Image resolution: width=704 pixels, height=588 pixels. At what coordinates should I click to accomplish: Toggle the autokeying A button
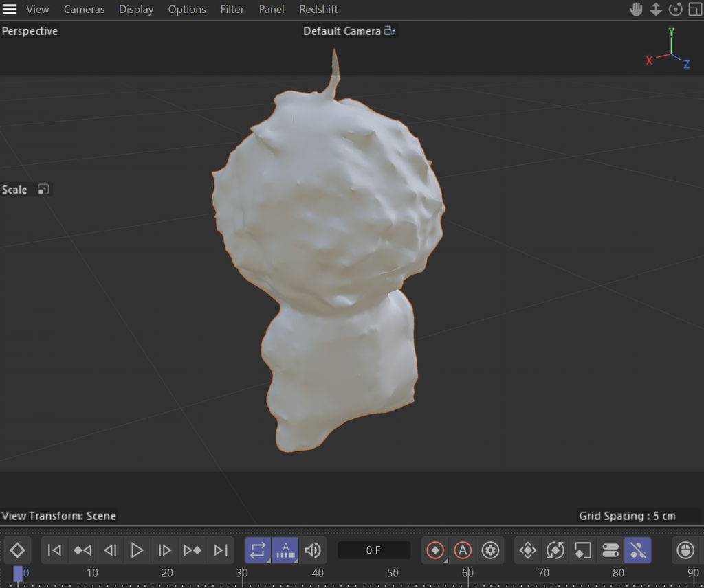tap(463, 550)
